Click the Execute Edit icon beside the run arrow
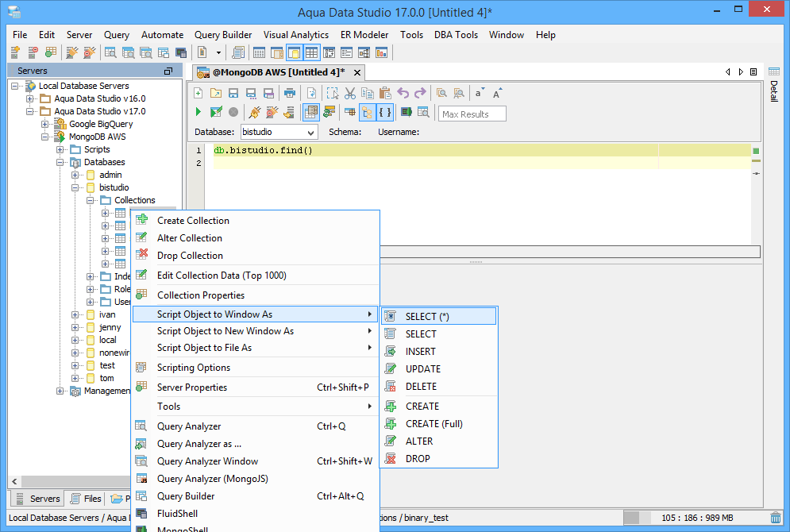Viewport: 790px width, 532px height. tap(216, 112)
